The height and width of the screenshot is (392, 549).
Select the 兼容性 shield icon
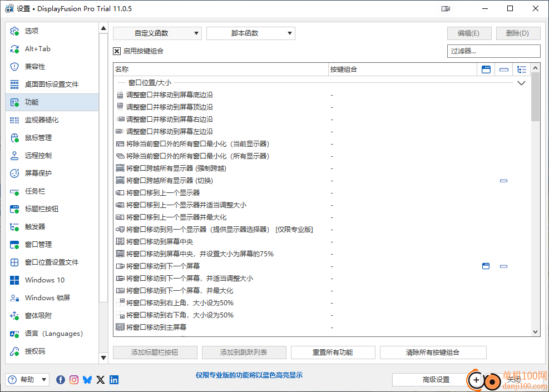click(x=14, y=67)
